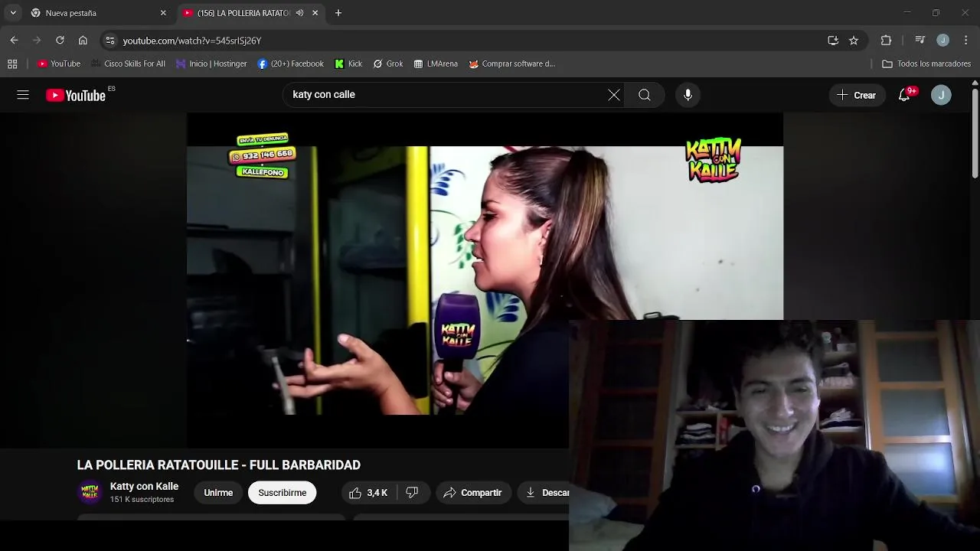Dislike the video

[x=413, y=493]
